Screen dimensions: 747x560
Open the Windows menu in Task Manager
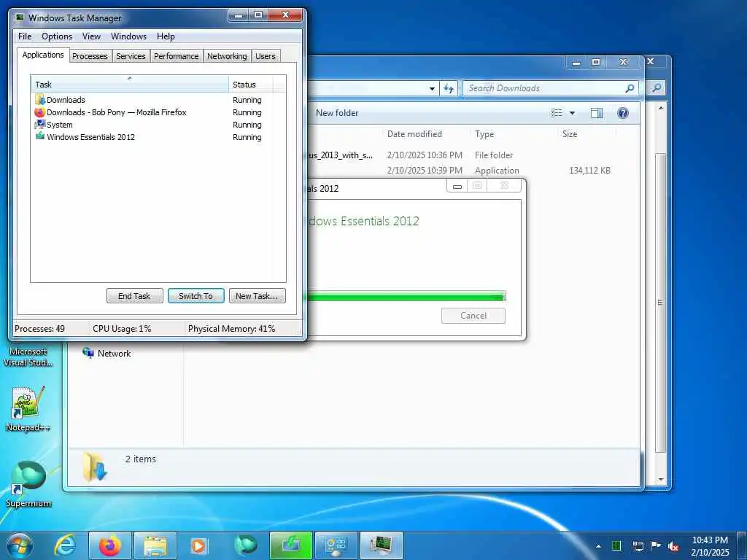[128, 36]
